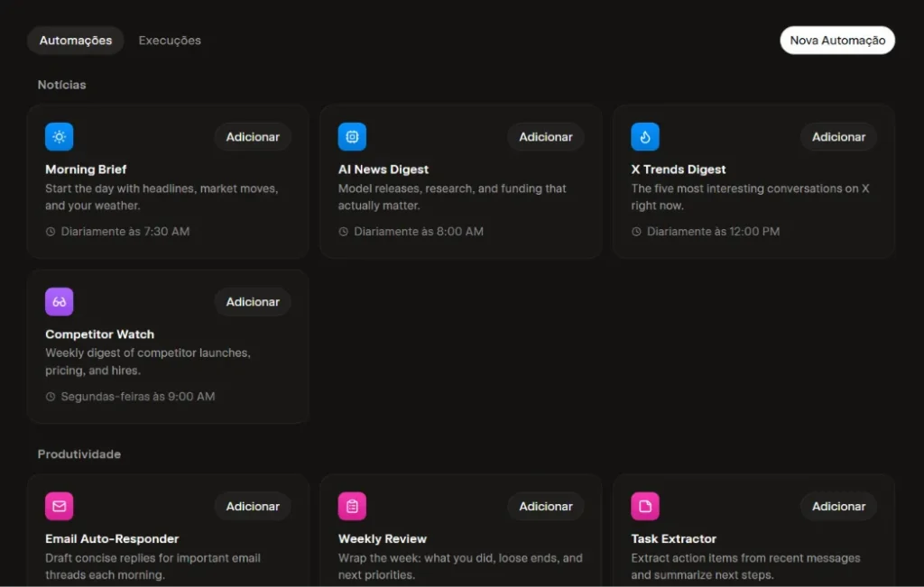Click the Diariamente às 8:00 AM schedule text

pyautogui.click(x=419, y=232)
